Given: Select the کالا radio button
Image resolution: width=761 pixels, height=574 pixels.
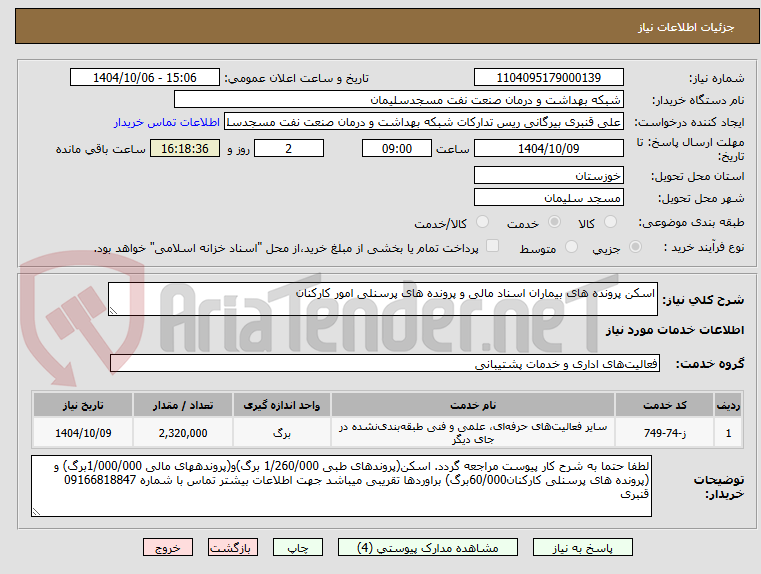Looking at the screenshot, I should (610, 222).
